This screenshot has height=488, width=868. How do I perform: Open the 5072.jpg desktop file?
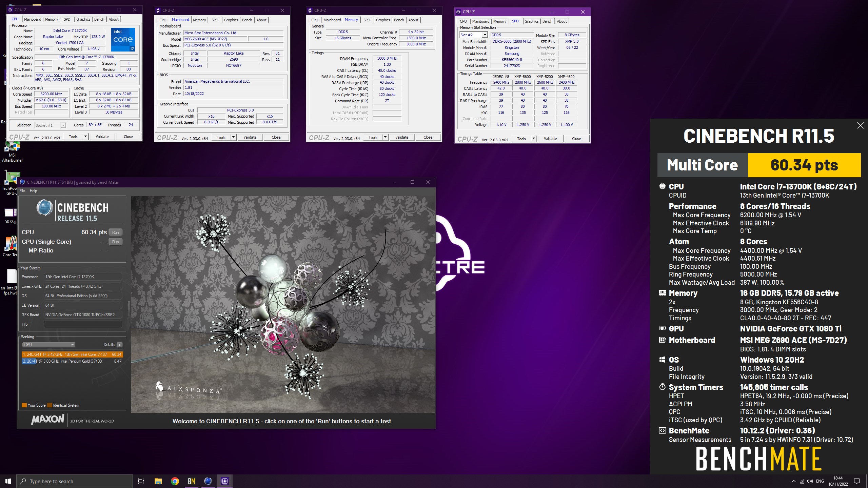point(10,216)
